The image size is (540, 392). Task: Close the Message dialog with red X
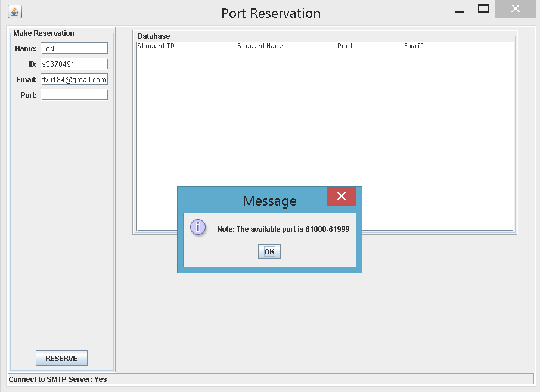coord(342,196)
